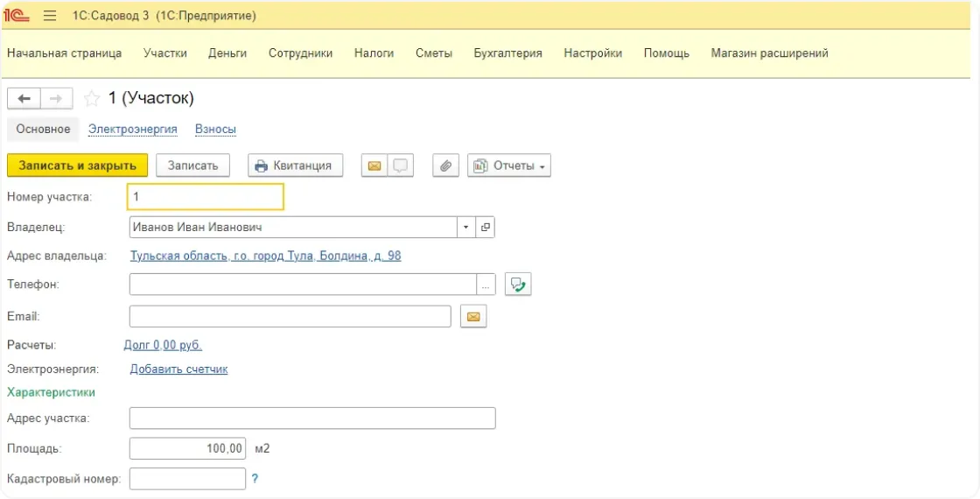
Task: Open the Начальная страница section
Action: 65,53
